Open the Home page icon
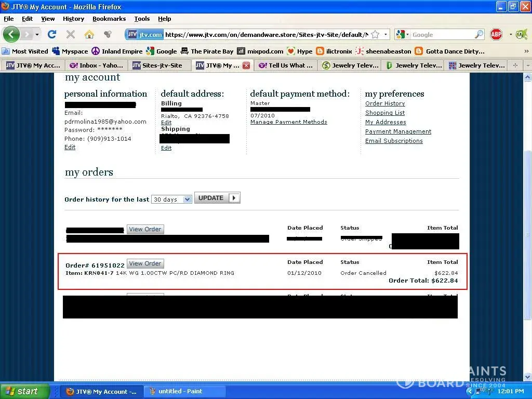The image size is (532, 399). pos(89,34)
